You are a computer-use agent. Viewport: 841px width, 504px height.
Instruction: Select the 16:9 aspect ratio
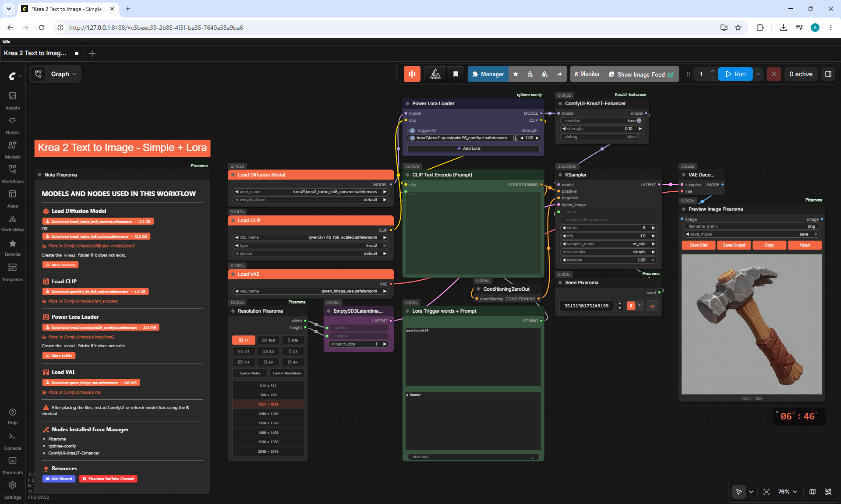(x=269, y=340)
